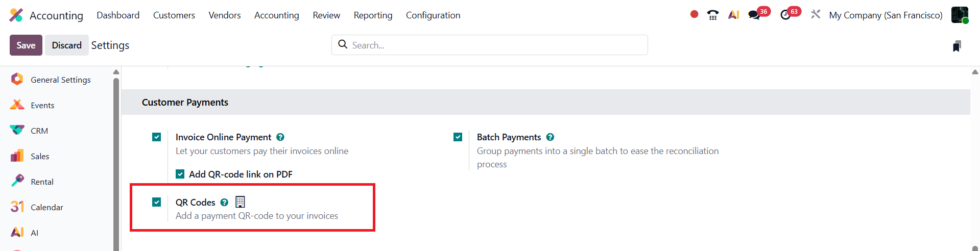The width and height of the screenshot is (980, 251).
Task: Click help icon next to Batch Payments
Action: (550, 137)
